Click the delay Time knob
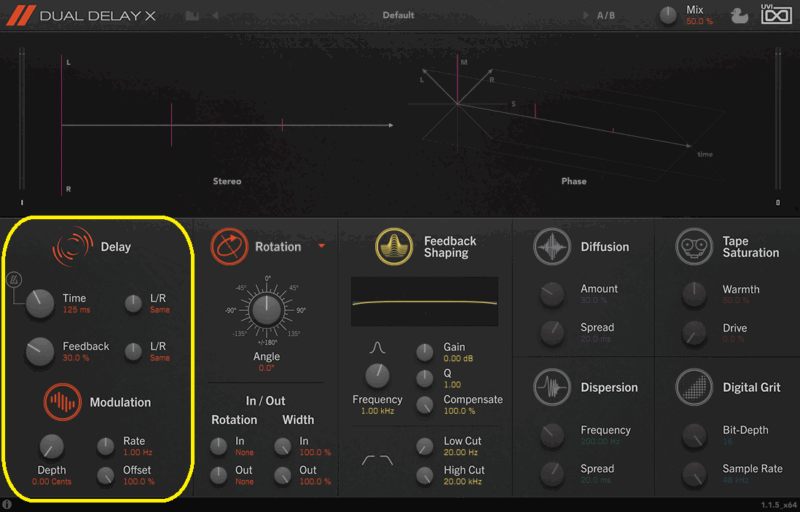Image resolution: width=800 pixels, height=512 pixels. coord(40,303)
